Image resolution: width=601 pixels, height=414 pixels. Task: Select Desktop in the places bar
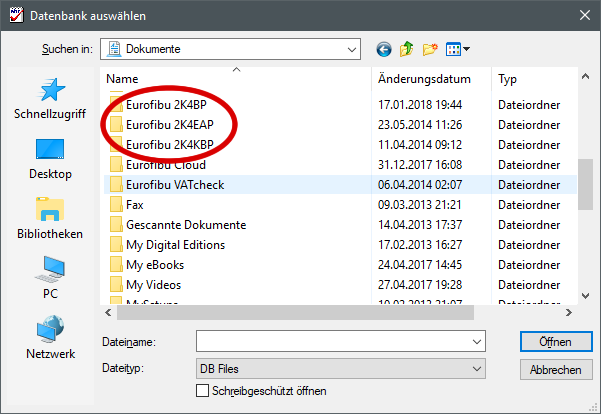[50, 159]
